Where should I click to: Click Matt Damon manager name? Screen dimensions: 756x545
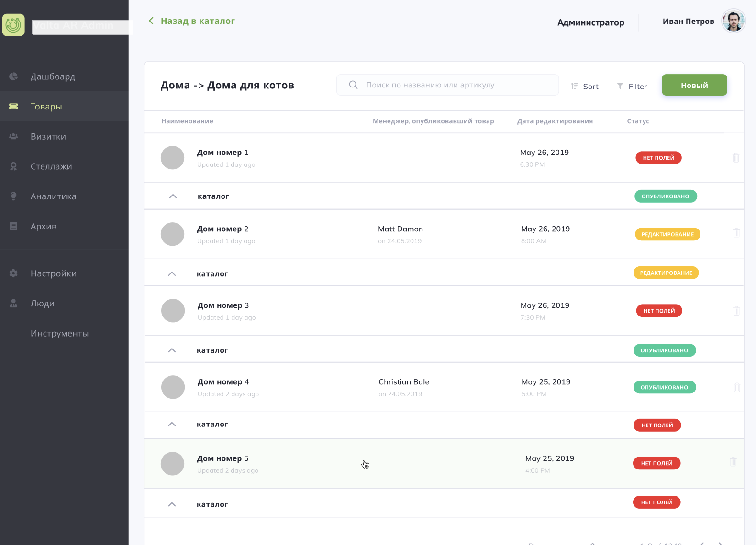(x=400, y=229)
